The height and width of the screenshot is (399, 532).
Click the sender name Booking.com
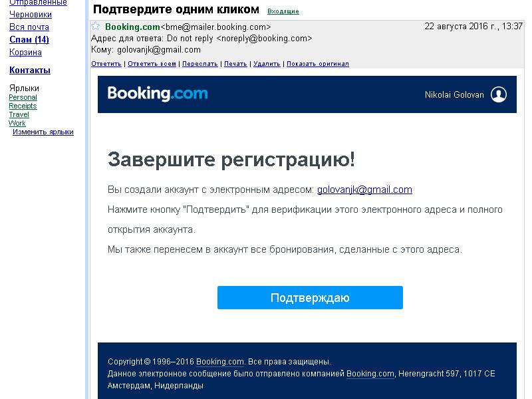pos(132,27)
